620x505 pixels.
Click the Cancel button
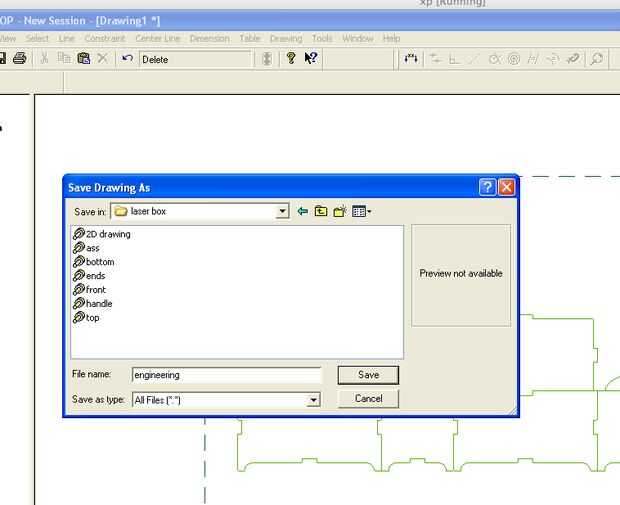click(x=368, y=399)
